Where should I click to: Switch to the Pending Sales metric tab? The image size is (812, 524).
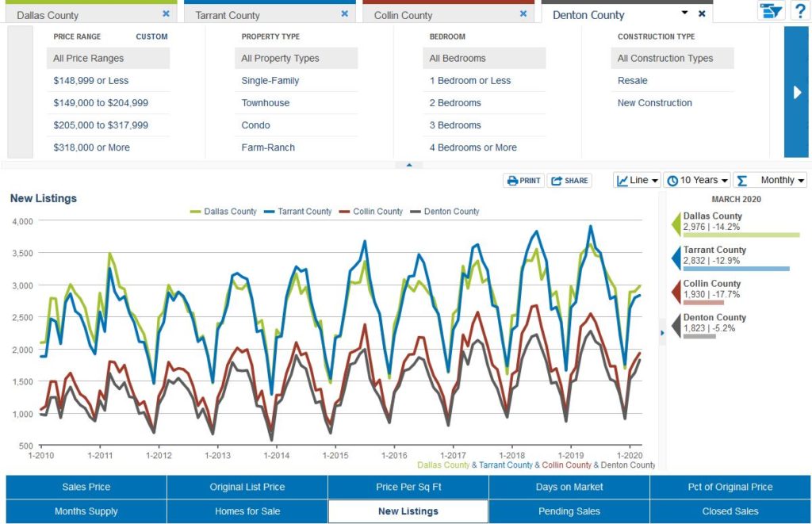(x=569, y=511)
